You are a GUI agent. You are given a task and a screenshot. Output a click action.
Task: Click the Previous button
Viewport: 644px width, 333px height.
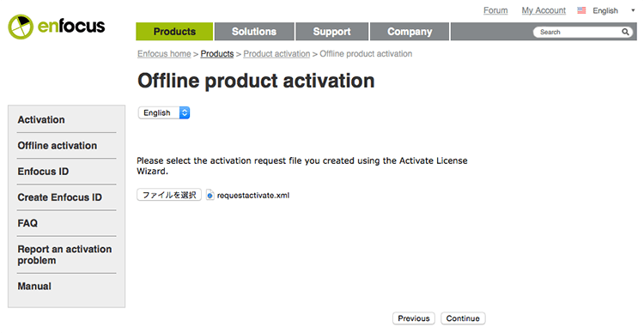pyautogui.click(x=414, y=318)
